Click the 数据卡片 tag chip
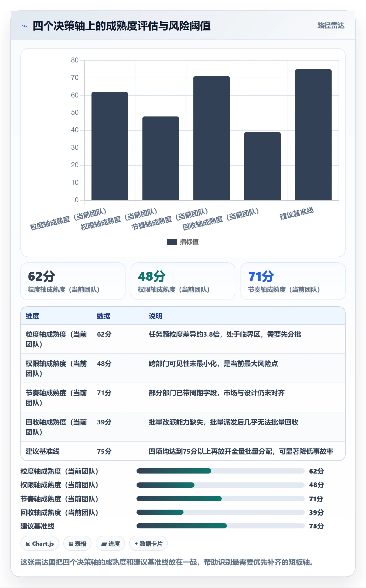The height and width of the screenshot is (588, 366). [148, 544]
